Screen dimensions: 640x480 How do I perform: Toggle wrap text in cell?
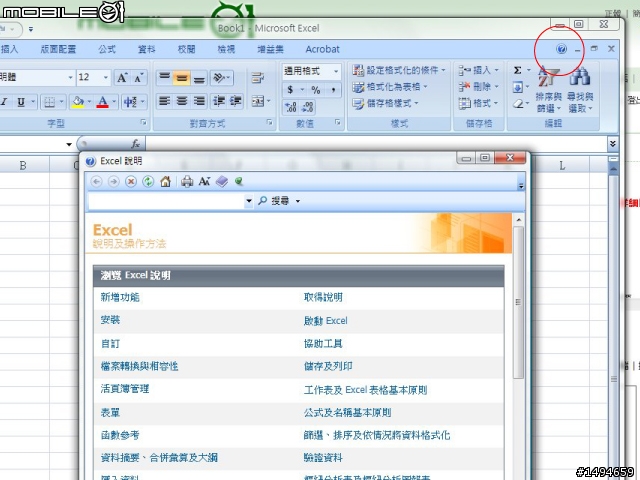258,77
